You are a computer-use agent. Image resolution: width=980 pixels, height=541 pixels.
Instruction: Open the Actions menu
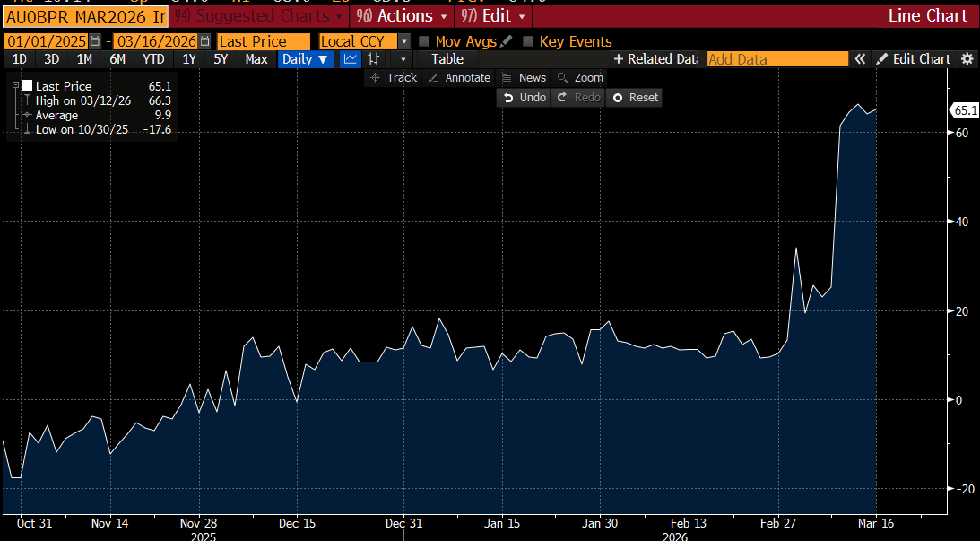click(x=403, y=16)
